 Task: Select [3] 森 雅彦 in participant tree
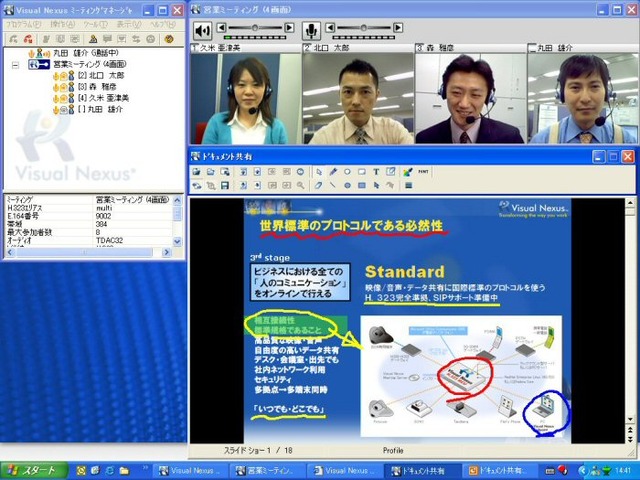pyautogui.click(x=97, y=87)
